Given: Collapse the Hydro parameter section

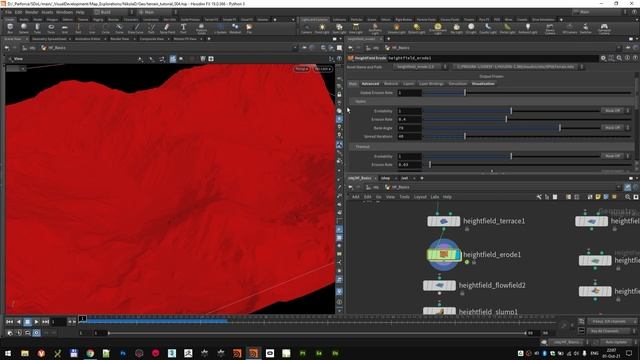Looking at the screenshot, I should 360,101.
